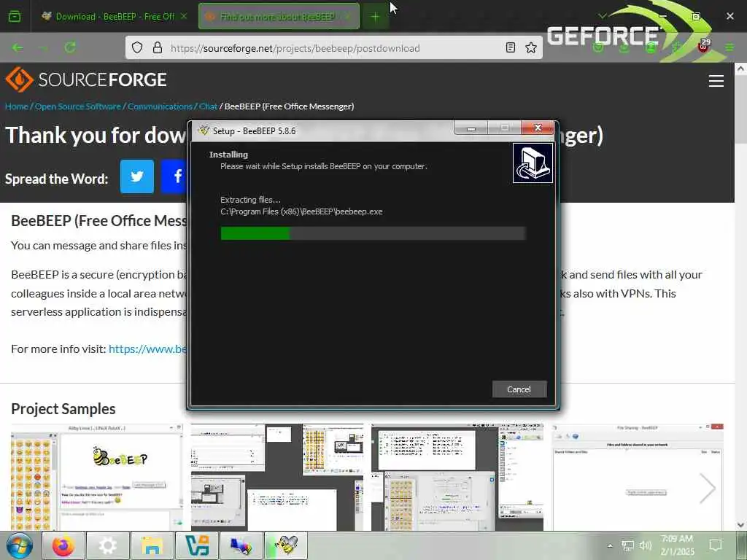Show next project samples with chevron
The height and width of the screenshot is (560, 747).
708,488
